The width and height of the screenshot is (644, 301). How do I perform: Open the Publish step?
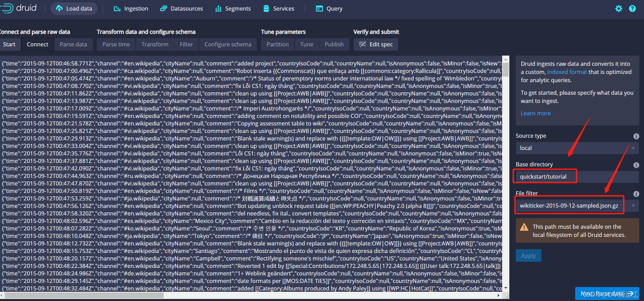coord(334,44)
